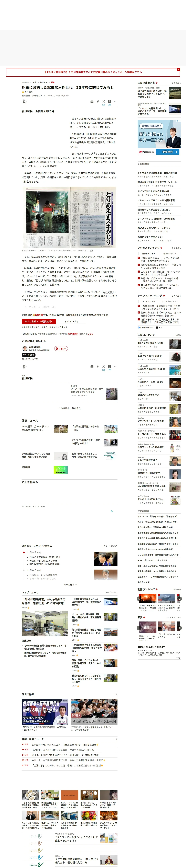Open the アクセスランキング heading arrow
The height and width of the screenshot is (868, 186).
point(161,248)
